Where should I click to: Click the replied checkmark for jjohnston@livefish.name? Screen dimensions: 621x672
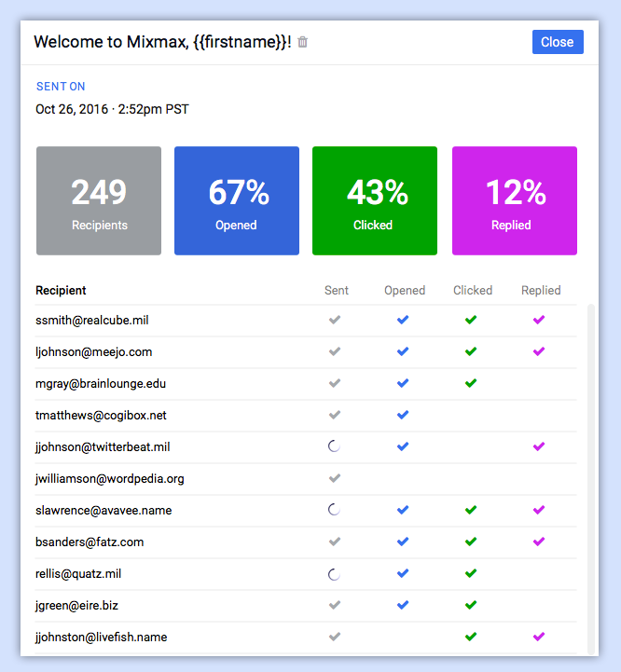(539, 637)
